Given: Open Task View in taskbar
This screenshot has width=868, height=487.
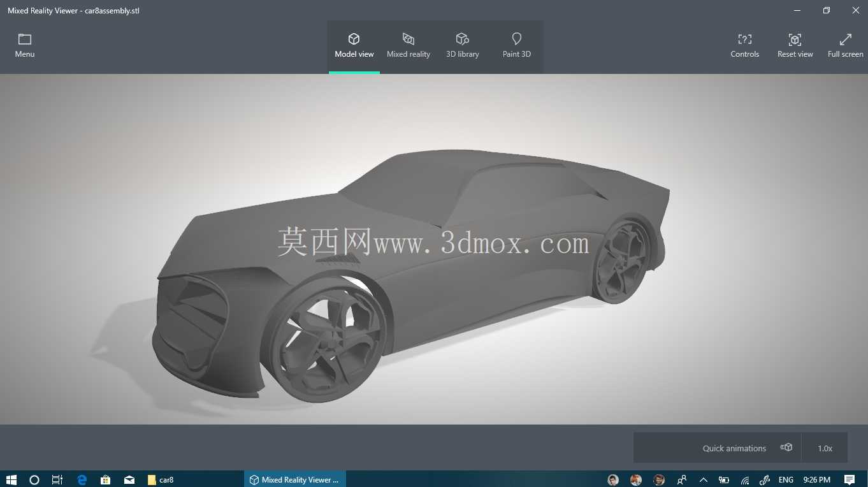Looking at the screenshot, I should coord(57,479).
